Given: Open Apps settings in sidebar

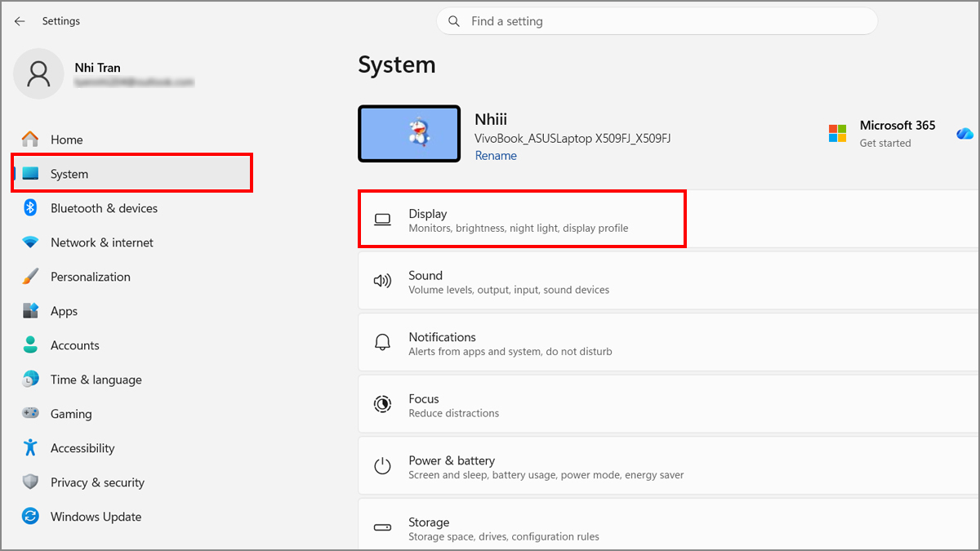Looking at the screenshot, I should click(132, 311).
